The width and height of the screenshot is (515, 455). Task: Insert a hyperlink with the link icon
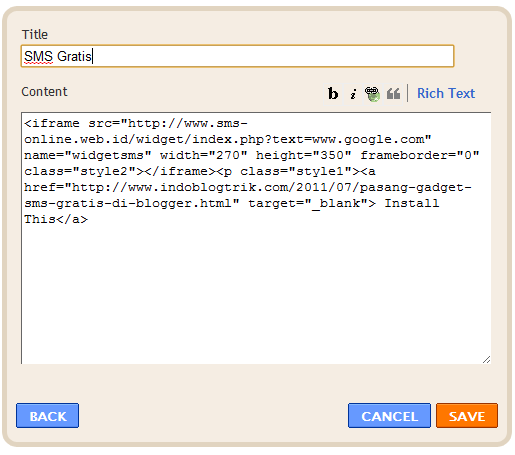pyautogui.click(x=372, y=93)
